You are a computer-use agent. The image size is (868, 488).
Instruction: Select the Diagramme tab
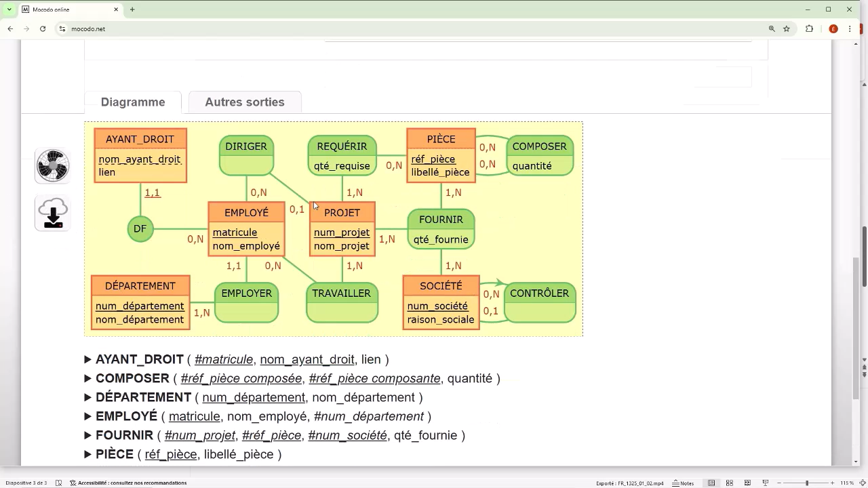[x=133, y=102]
